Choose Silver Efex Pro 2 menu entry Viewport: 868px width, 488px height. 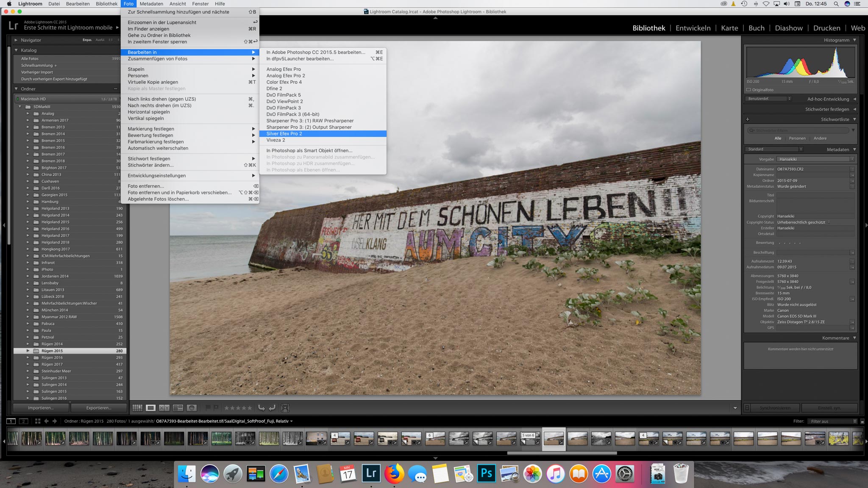click(284, 134)
